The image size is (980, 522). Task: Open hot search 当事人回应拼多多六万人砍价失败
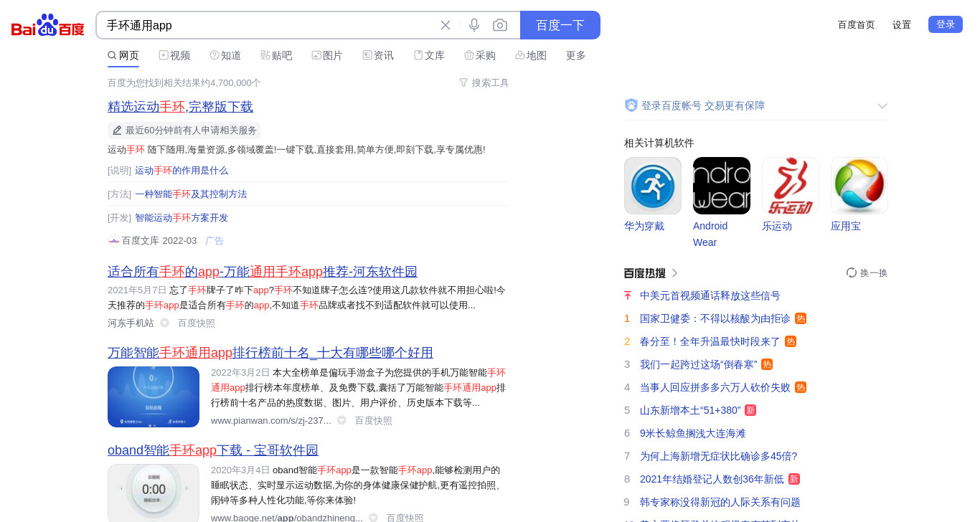point(715,387)
